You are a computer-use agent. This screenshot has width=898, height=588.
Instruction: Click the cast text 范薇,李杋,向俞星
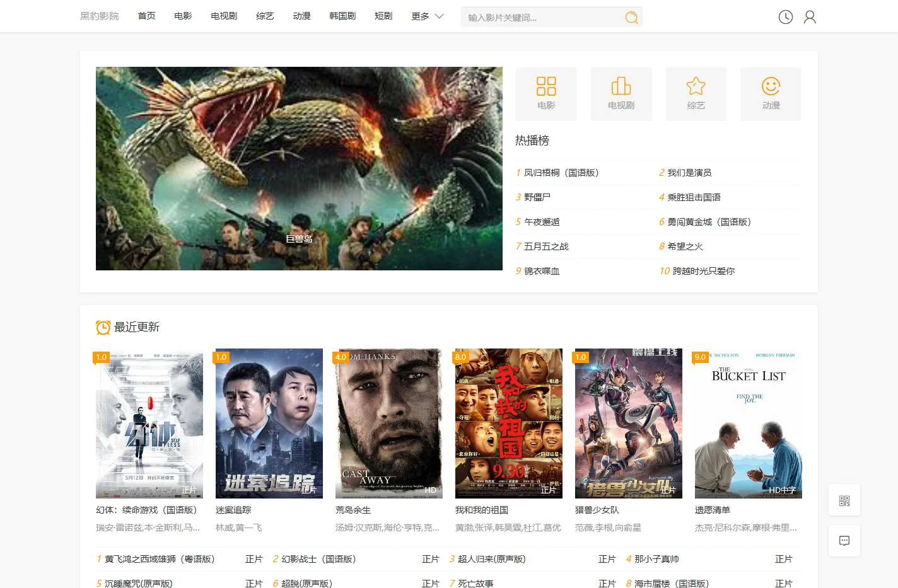pos(608,527)
